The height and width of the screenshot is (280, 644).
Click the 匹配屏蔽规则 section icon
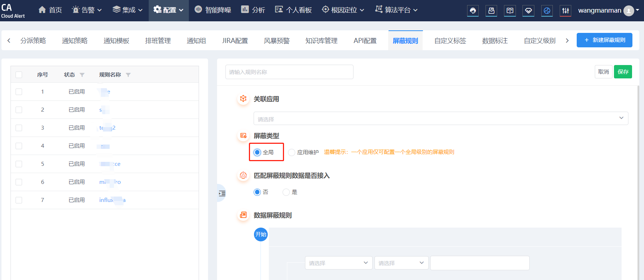click(x=243, y=175)
